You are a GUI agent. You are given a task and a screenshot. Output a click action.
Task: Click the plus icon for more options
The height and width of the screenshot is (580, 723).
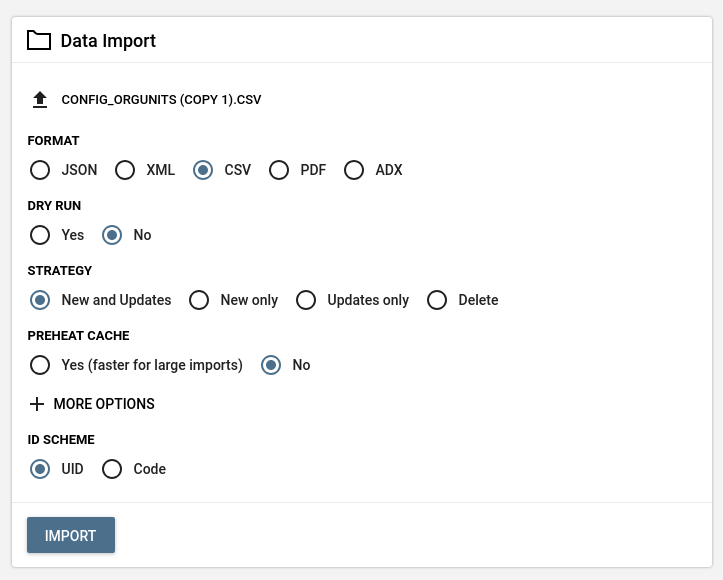(x=37, y=404)
